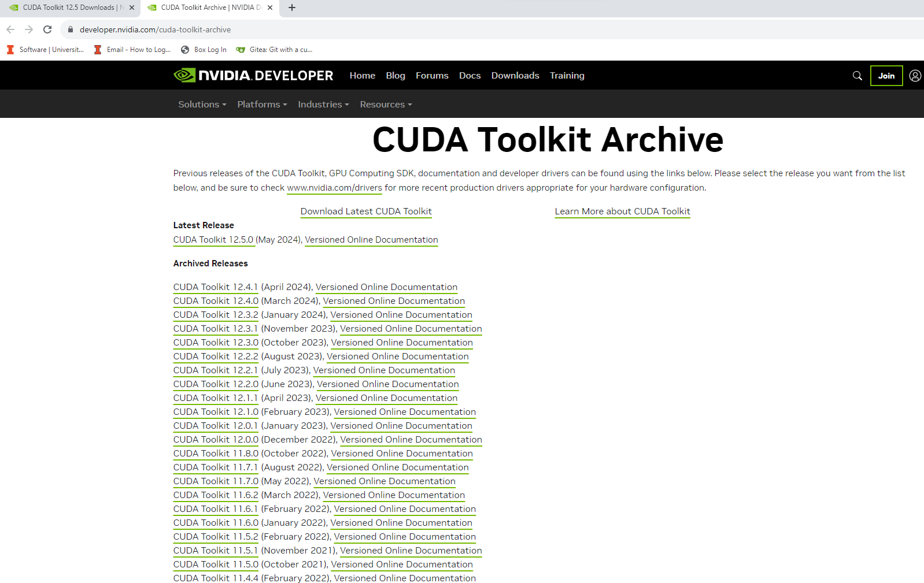
Task: Open CUDA Toolkit 11.7.1 link
Action: 216,467
